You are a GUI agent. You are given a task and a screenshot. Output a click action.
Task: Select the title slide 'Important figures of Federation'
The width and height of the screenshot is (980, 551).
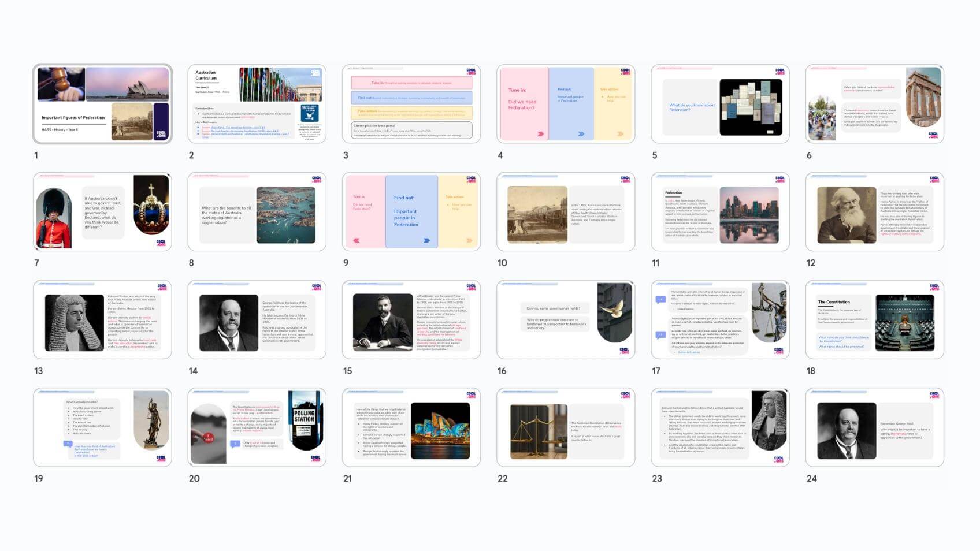[x=102, y=104]
